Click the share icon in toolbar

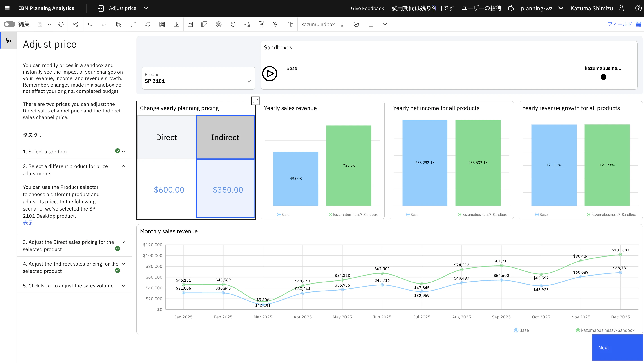[75, 24]
